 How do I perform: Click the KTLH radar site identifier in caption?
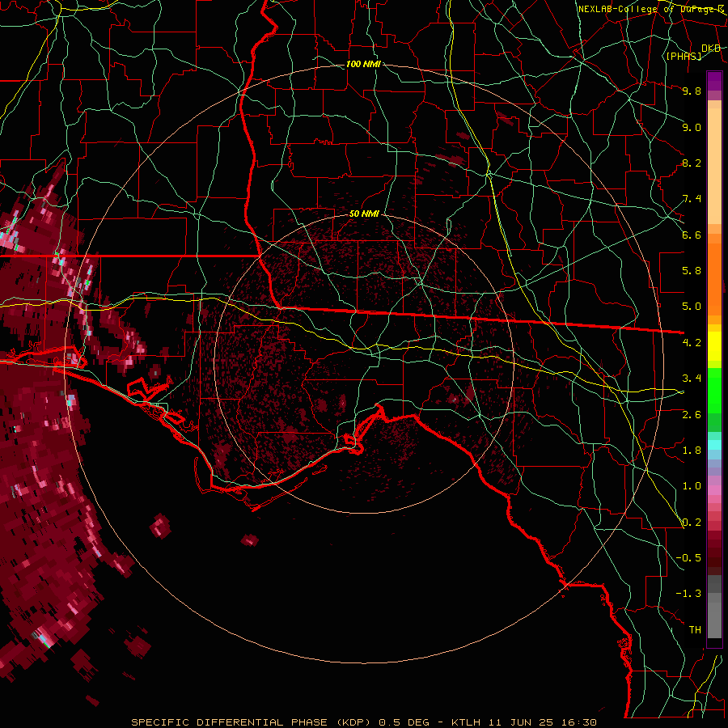pyautogui.click(x=468, y=722)
